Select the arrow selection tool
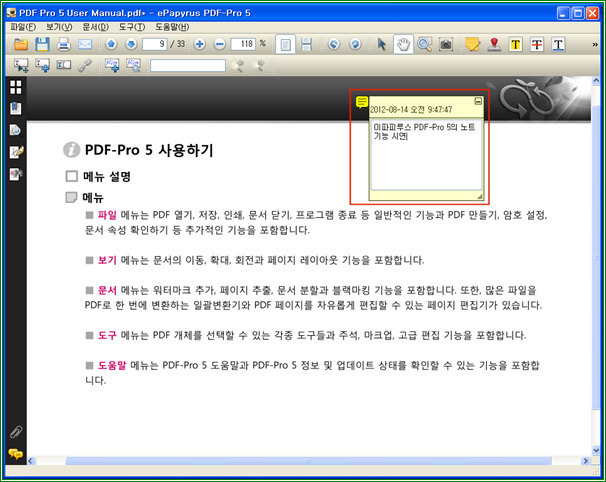 click(381, 44)
